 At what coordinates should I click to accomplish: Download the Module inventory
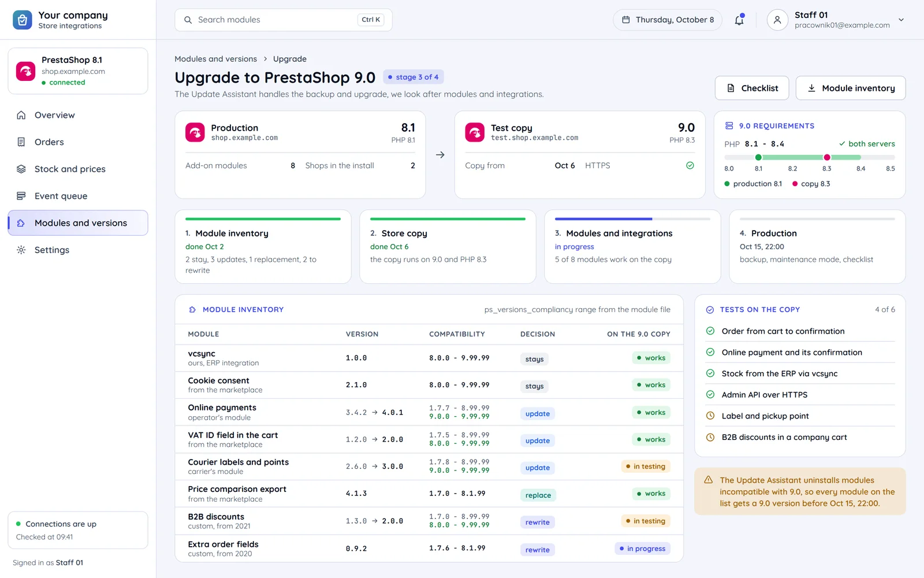pos(851,88)
